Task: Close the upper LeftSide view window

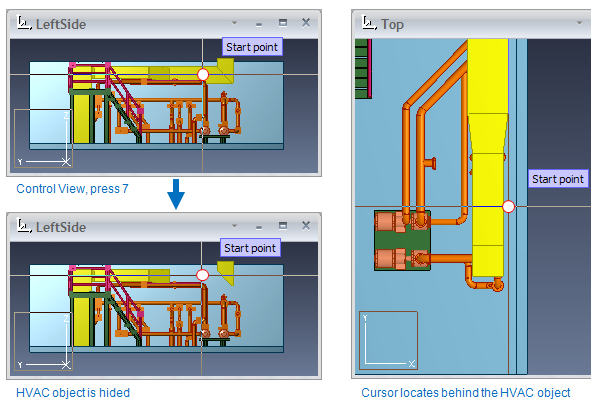Action: click(306, 23)
